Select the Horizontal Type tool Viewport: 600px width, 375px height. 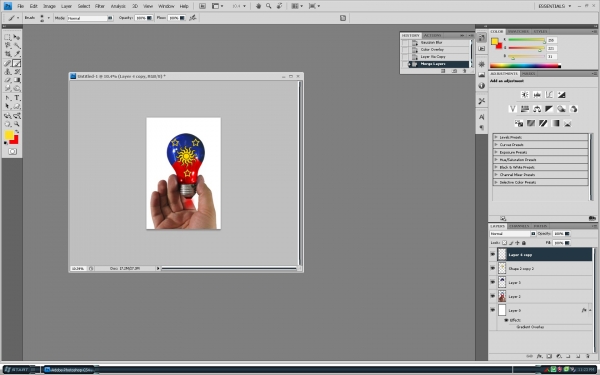point(17,98)
